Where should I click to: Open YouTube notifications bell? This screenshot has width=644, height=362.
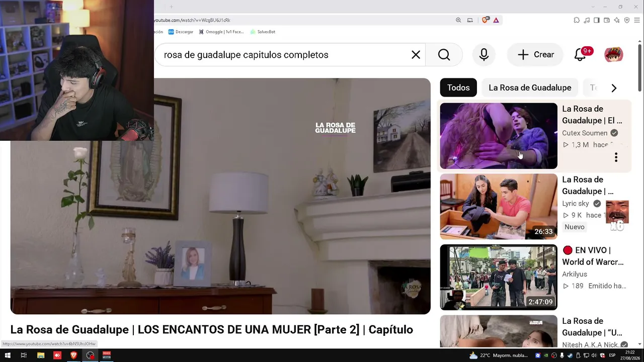[x=580, y=55]
